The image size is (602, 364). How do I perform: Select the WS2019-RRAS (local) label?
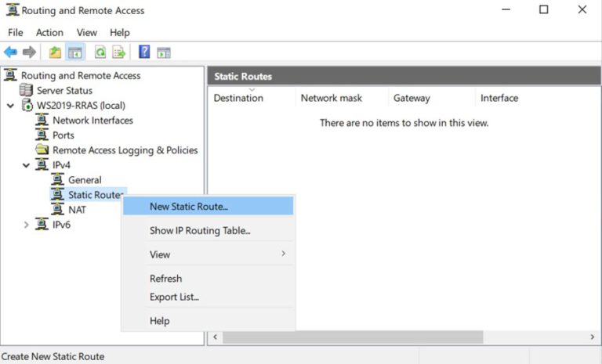[81, 106]
